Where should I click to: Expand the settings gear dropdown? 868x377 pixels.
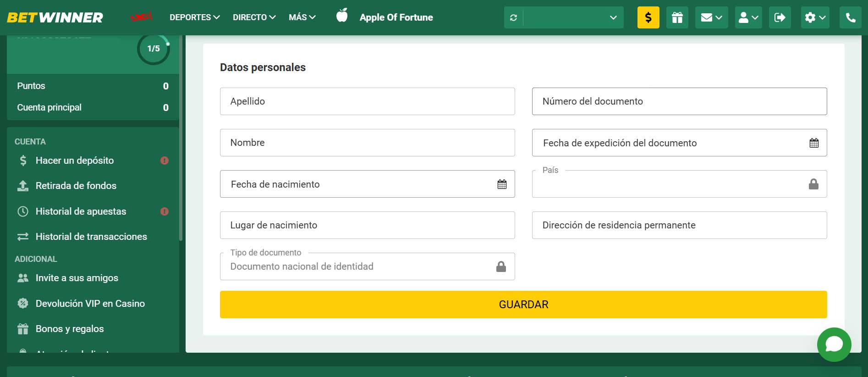click(x=815, y=17)
